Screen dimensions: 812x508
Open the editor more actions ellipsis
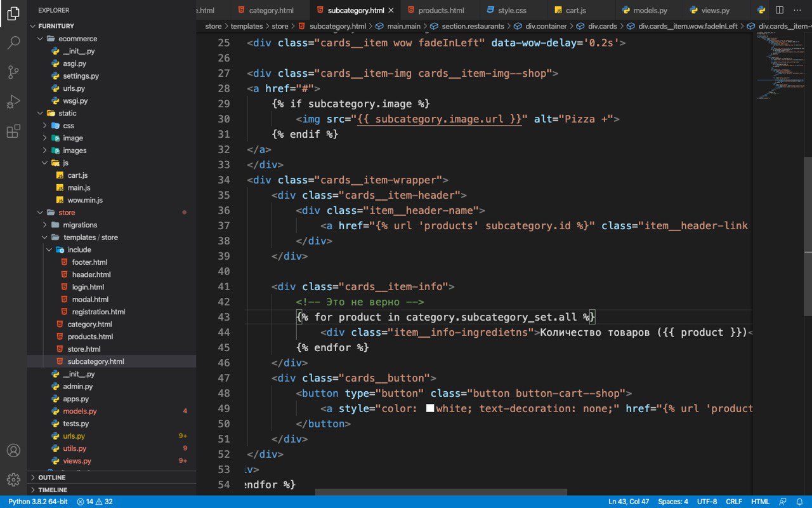coord(797,10)
